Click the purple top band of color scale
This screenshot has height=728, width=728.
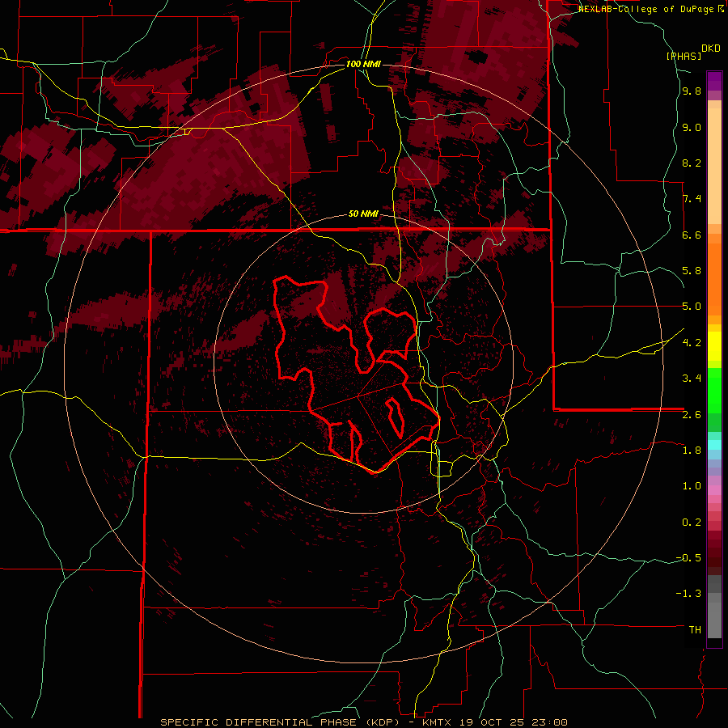[x=714, y=81]
